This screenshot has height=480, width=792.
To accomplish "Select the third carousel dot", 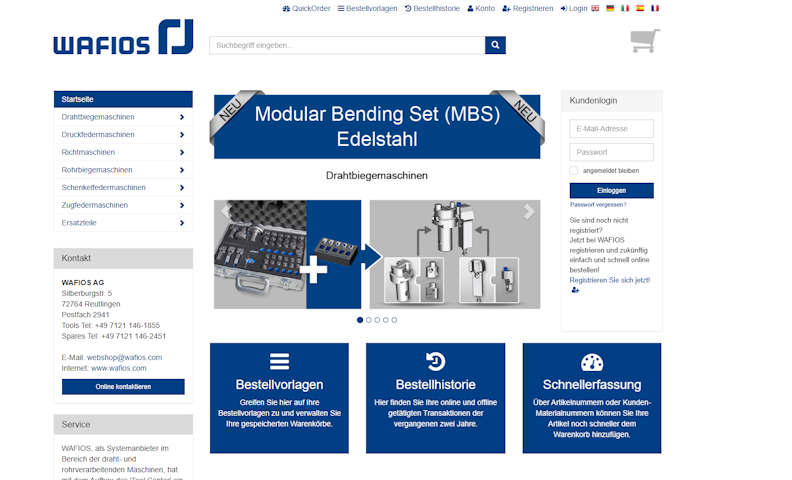I will [x=377, y=320].
